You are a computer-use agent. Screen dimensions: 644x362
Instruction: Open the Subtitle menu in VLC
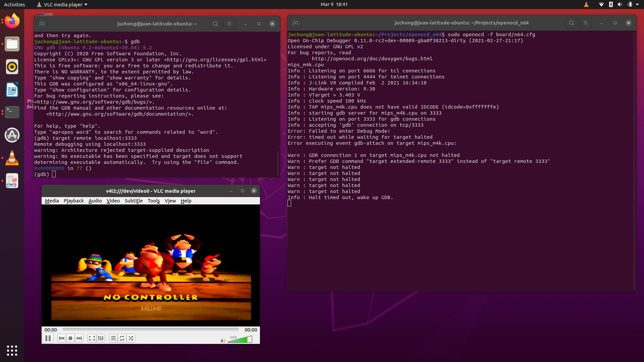click(133, 200)
